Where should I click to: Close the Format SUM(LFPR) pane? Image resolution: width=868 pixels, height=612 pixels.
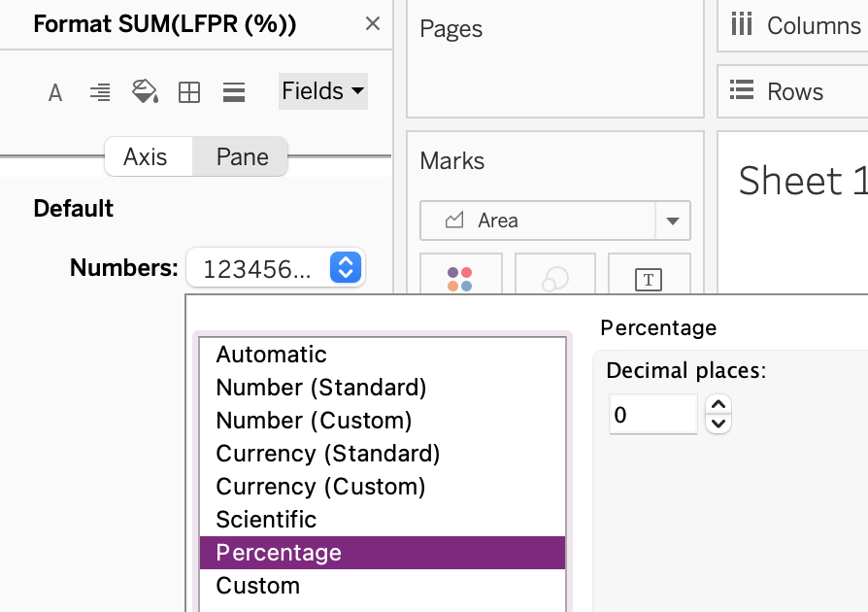(x=372, y=24)
